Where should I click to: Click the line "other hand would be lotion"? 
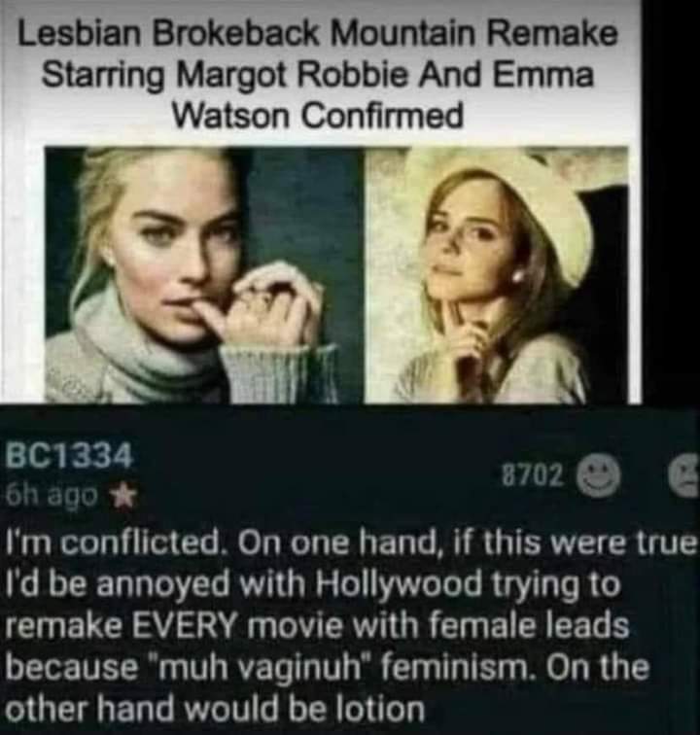pyautogui.click(x=215, y=709)
